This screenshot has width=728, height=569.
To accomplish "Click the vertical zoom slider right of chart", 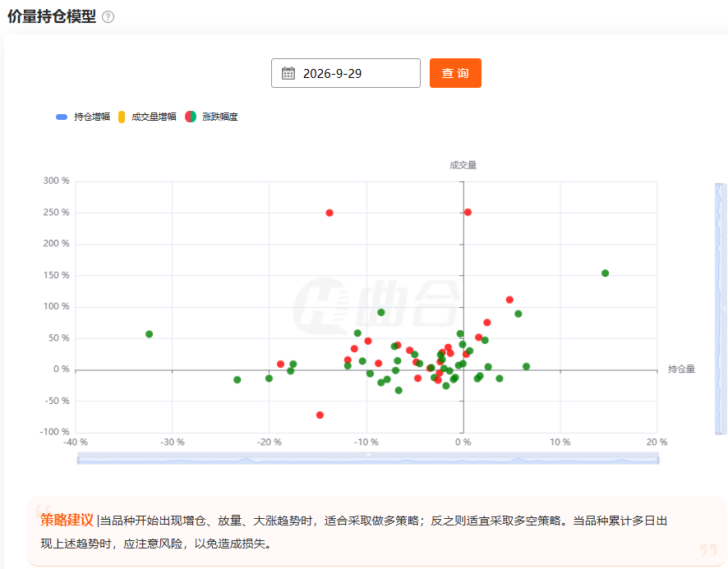I will [x=720, y=309].
